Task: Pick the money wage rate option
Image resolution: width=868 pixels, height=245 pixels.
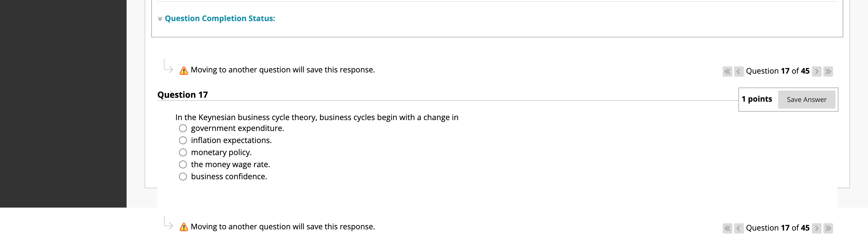Action: (x=183, y=164)
